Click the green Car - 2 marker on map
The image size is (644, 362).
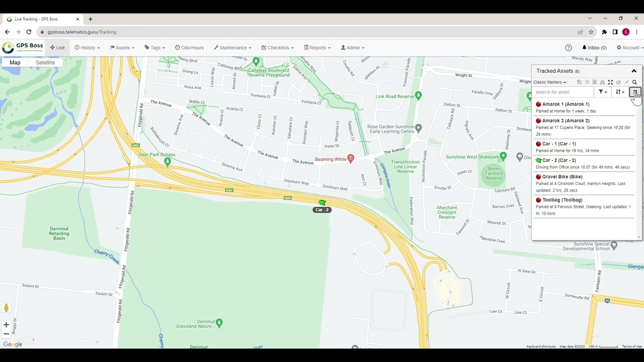pos(322,203)
